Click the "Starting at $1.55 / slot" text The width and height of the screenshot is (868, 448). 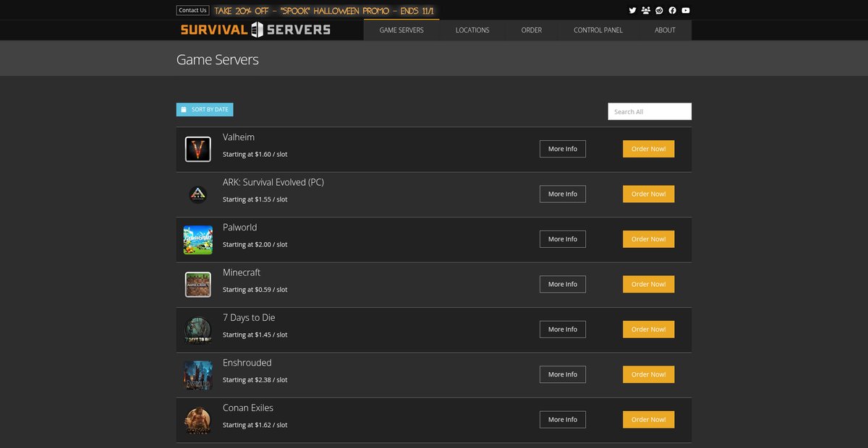255,199
